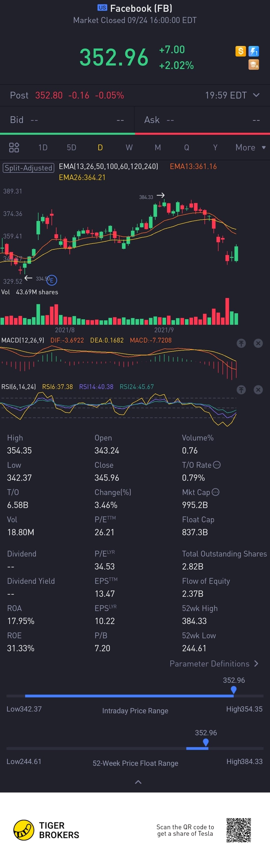Tap the DIF:-3.6922 value
The height and width of the screenshot is (868, 270).
(67, 340)
